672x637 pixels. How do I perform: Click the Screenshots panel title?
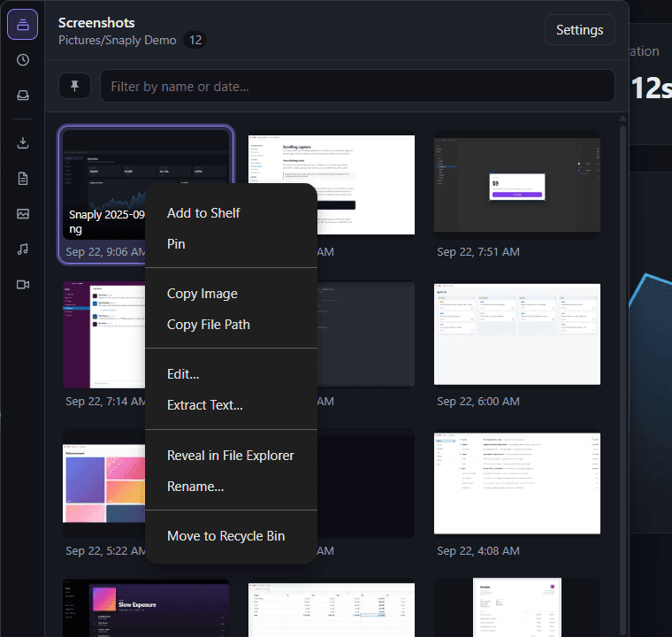[x=96, y=23]
